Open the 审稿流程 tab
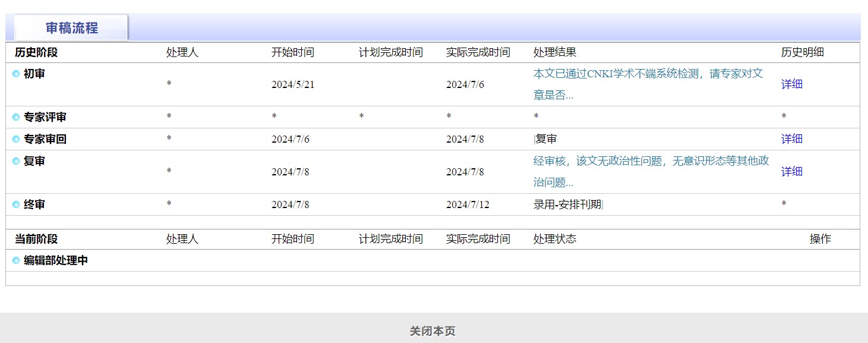868x343 pixels. point(71,28)
